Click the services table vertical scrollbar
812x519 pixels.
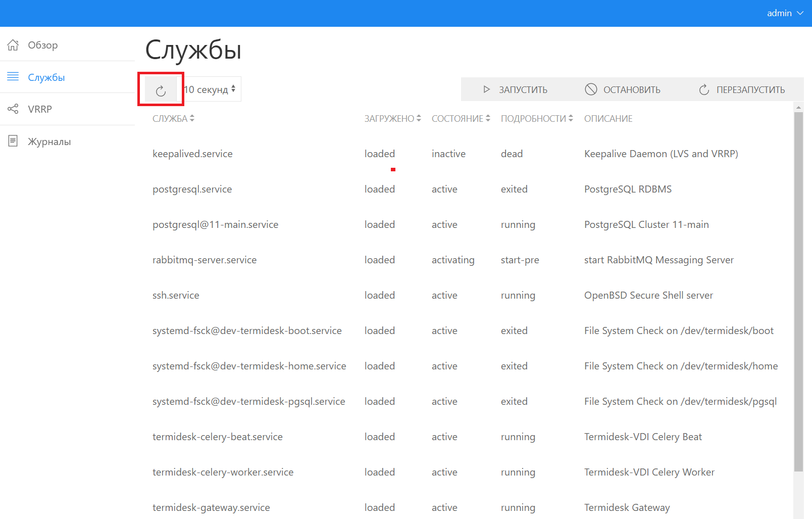click(798, 291)
